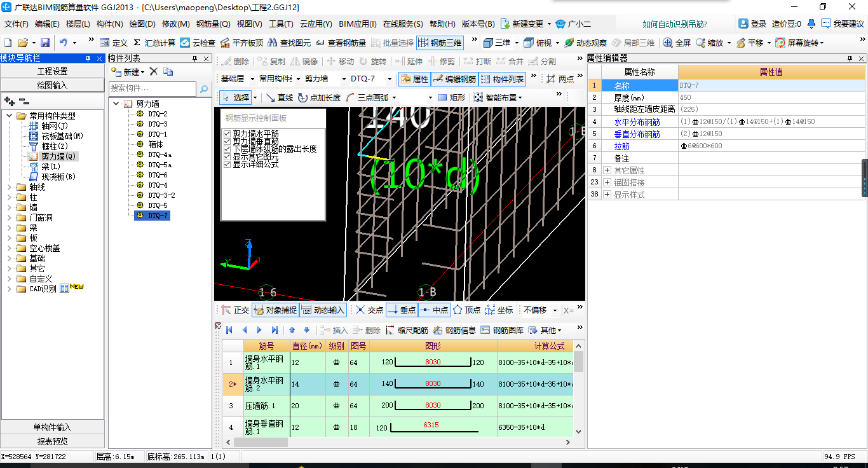Image resolution: width=868 pixels, height=468 pixels.
Task: Toggle 下层墙体纵筋的露出长度 checkbox
Action: (x=227, y=149)
